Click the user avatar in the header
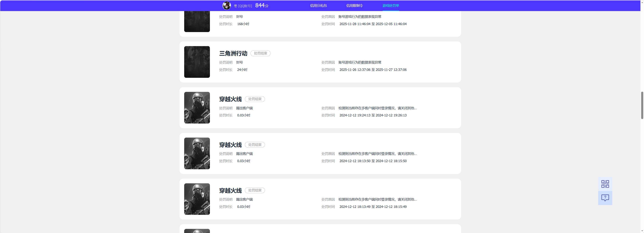 click(x=226, y=5)
